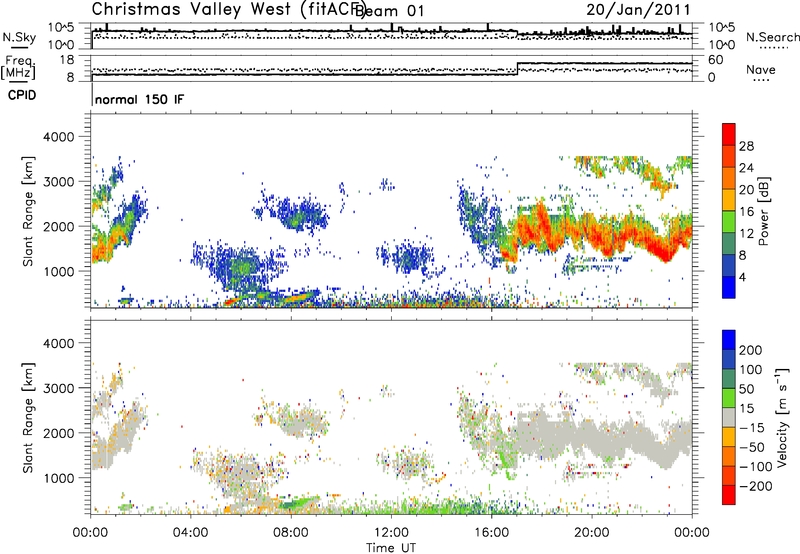
Task: Click the 'Power [dB]' color bar title
Action: [764, 211]
